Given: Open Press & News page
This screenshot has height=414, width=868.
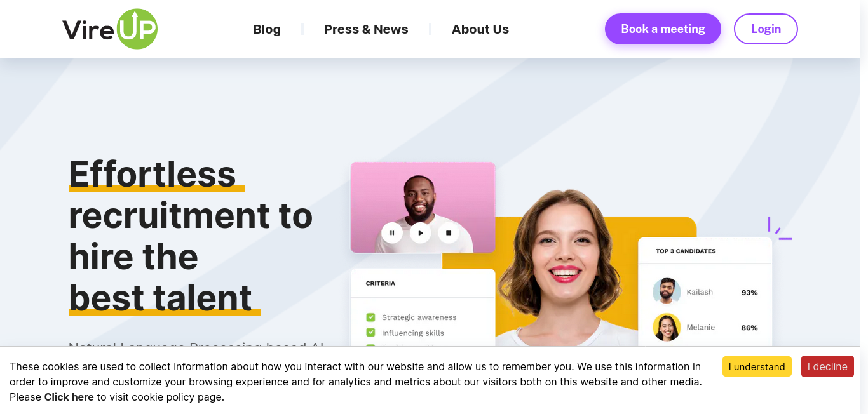Looking at the screenshot, I should pos(366,29).
